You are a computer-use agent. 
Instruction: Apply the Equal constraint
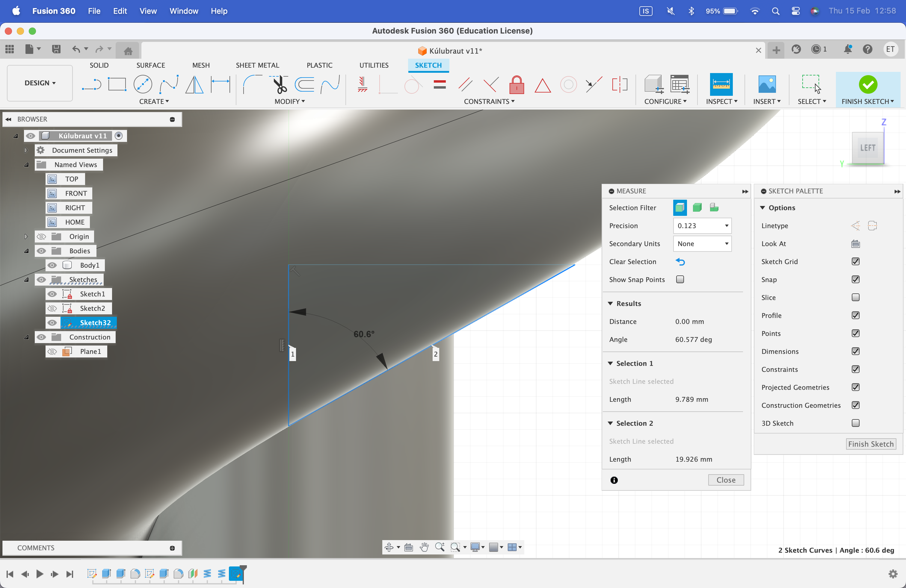pos(439,84)
